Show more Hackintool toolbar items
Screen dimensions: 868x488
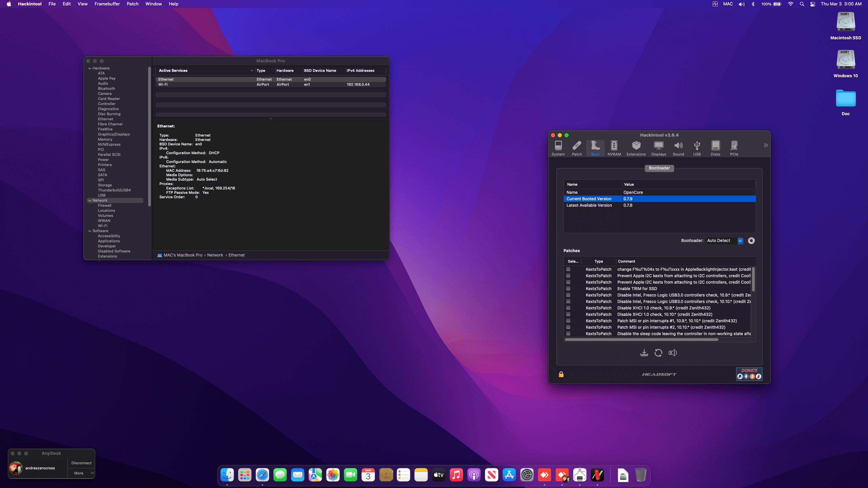click(x=766, y=145)
